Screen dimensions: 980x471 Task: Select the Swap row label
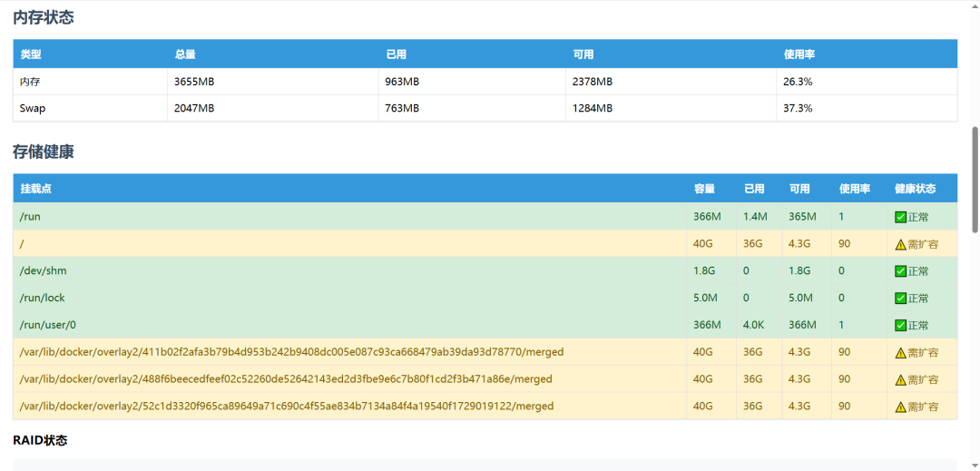(x=33, y=108)
